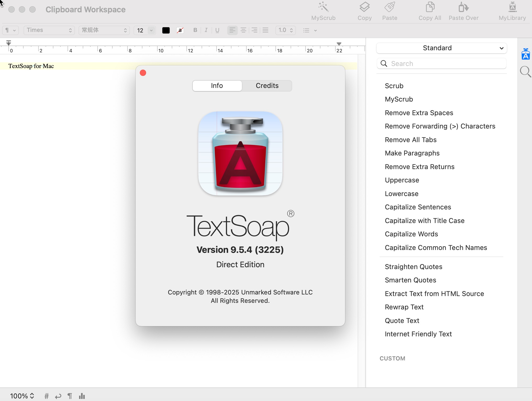Run Remove Extra Returns
Viewport: 532px width, 401px height.
(x=419, y=167)
